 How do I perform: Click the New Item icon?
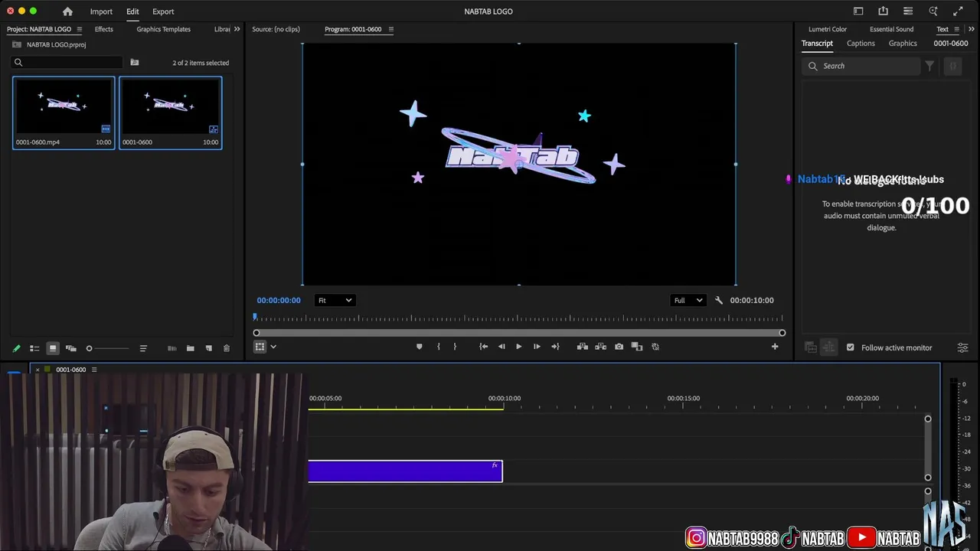(208, 348)
